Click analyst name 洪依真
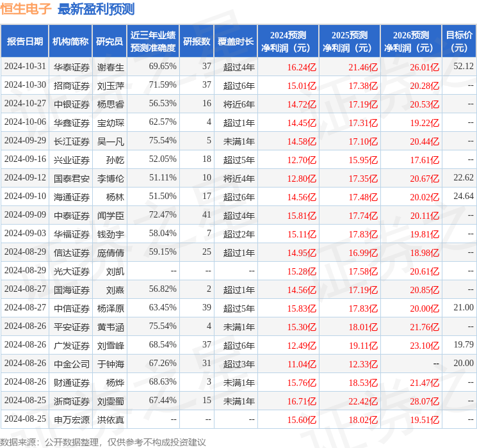 [110, 419]
